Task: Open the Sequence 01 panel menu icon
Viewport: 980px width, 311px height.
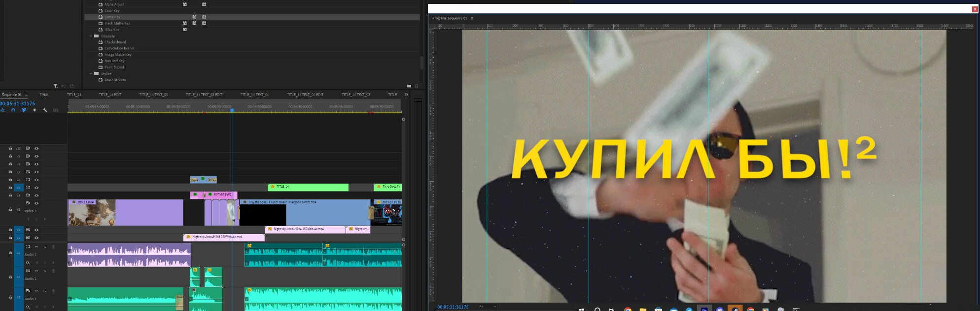Action: 27,95
